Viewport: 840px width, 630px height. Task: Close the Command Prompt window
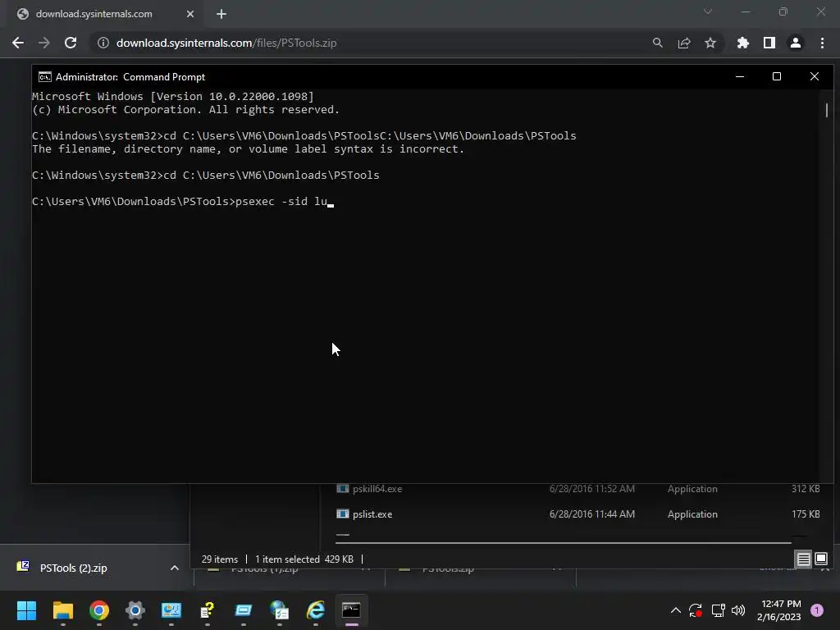815,76
